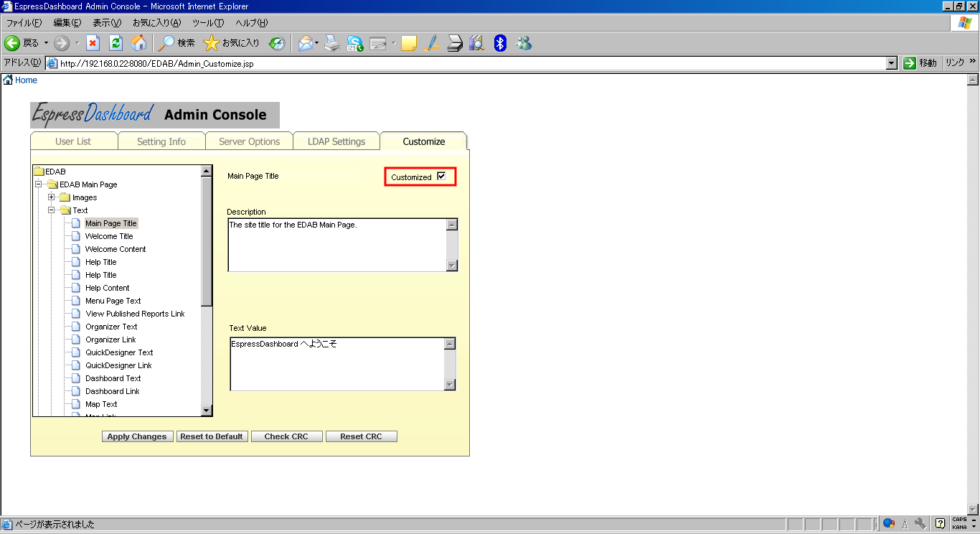The height and width of the screenshot is (534, 980).
Task: Click the page icon beside Dashboard Link
Action: click(76, 391)
